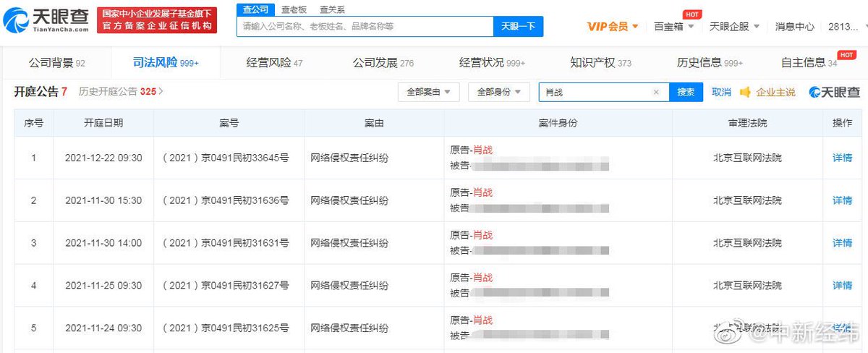The height and width of the screenshot is (353, 868).
Task: Expand the VIP会员 dropdown
Action: click(x=612, y=26)
